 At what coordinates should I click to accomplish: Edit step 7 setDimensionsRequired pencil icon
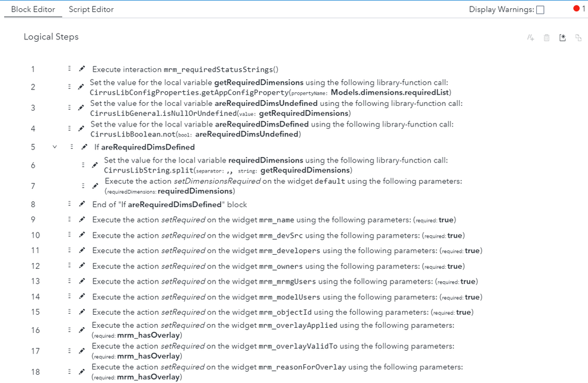coord(95,186)
